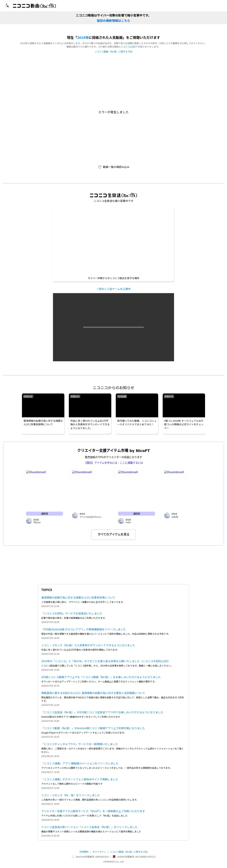This screenshot has height=868, width=227.
Task: Open topic 2014年の「ニコニコ」と「世の中」年表
Action: [105, 661]
